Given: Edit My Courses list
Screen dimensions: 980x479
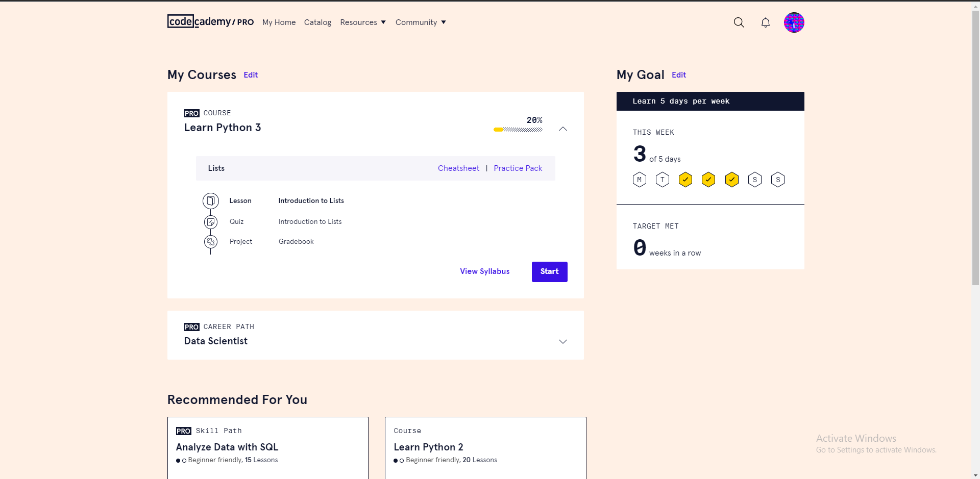Looking at the screenshot, I should tap(251, 75).
